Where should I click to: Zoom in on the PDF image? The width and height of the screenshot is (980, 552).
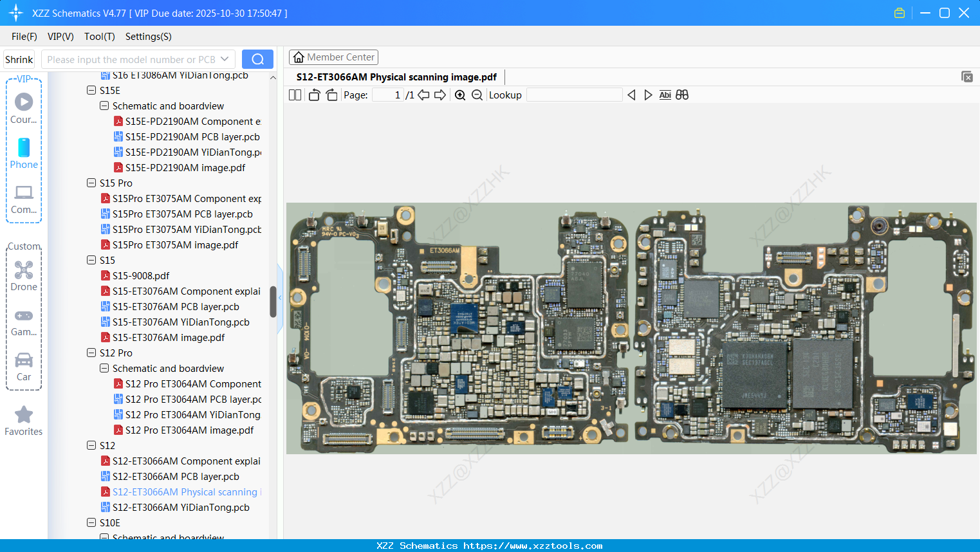[459, 95]
